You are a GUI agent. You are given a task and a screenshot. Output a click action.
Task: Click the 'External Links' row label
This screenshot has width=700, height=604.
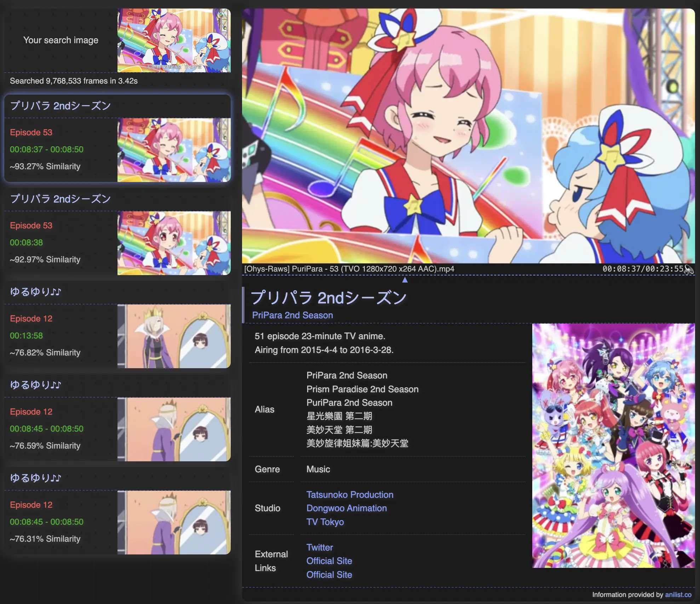pyautogui.click(x=271, y=561)
